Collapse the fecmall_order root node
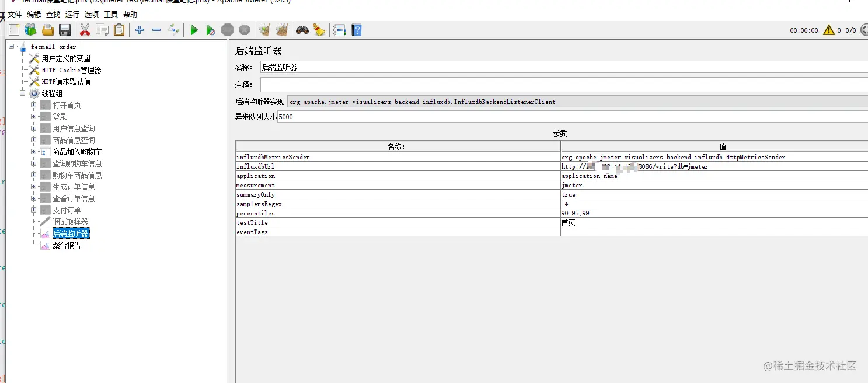This screenshot has height=383, width=868. [11, 47]
